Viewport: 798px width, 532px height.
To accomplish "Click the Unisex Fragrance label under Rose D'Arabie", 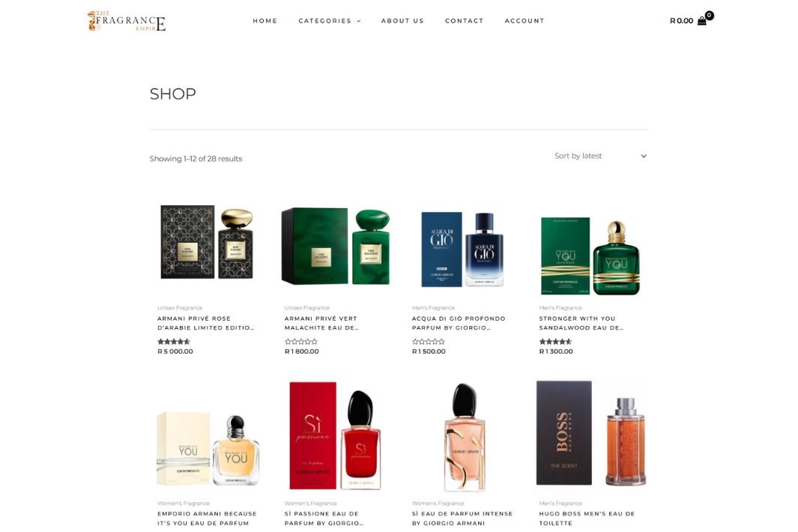I will (x=180, y=308).
